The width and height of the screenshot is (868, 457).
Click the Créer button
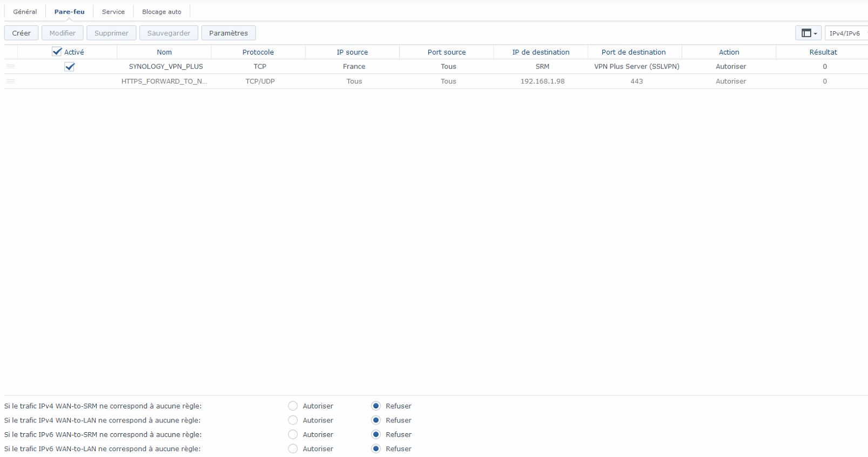pyautogui.click(x=22, y=33)
